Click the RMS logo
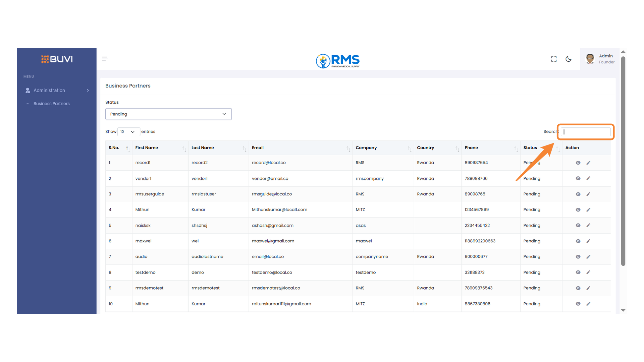The height and width of the screenshot is (362, 644). pos(337,61)
